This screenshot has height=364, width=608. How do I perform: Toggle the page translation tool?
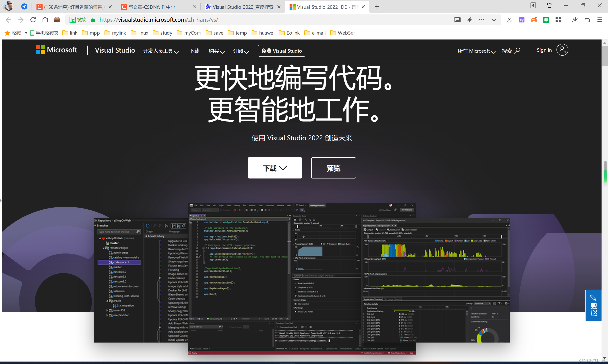pos(522,20)
